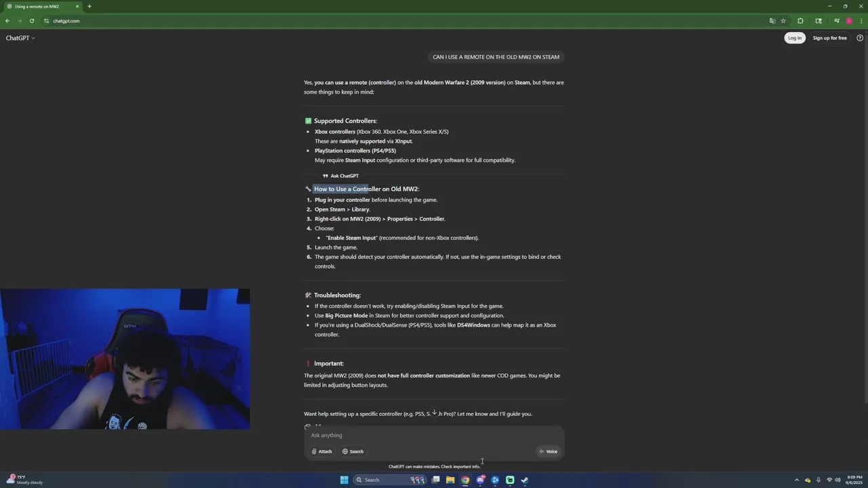Go forward in browser history
The image size is (868, 488).
click(x=19, y=21)
